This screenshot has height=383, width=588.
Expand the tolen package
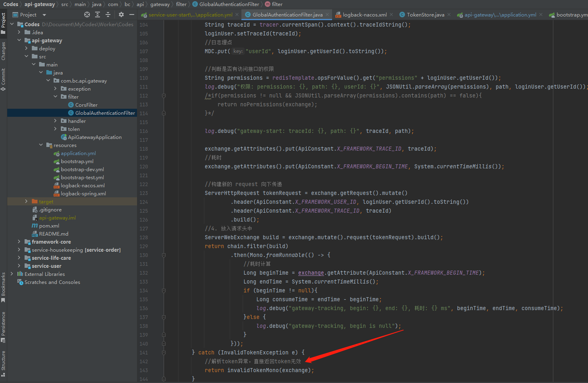click(55, 129)
